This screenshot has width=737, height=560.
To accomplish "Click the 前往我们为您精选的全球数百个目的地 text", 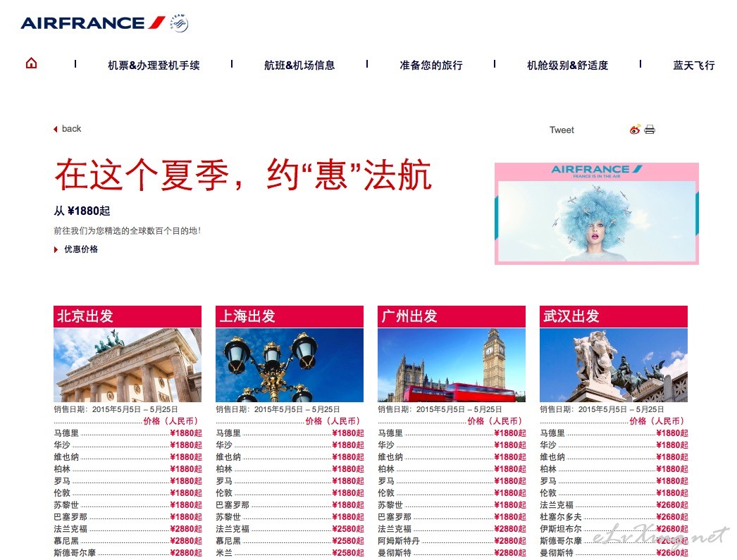I will click(x=127, y=230).
